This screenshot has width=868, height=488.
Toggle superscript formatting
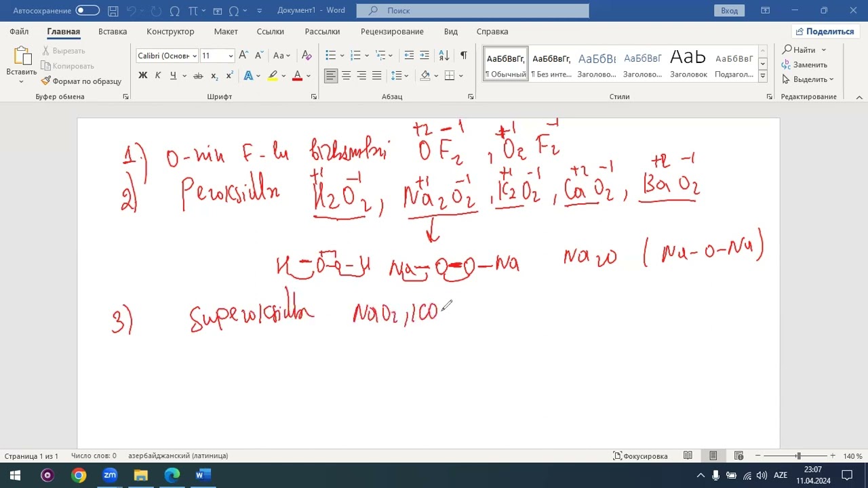click(229, 75)
